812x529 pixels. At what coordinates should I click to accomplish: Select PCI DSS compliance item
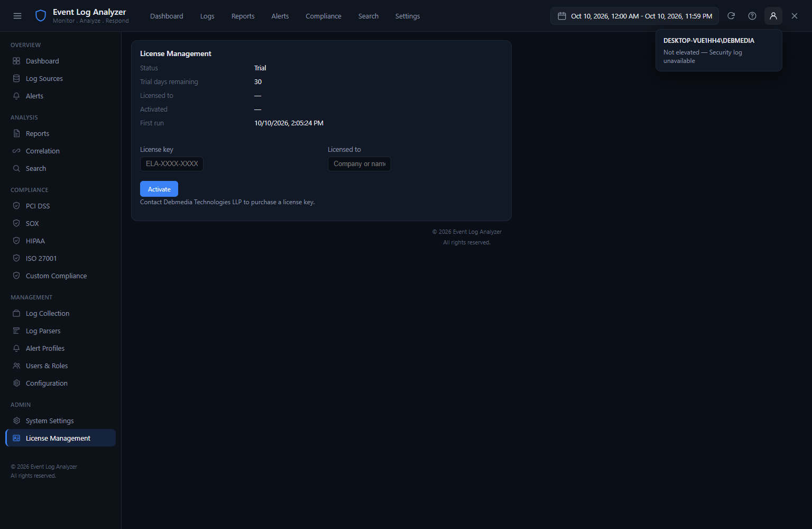point(60,206)
